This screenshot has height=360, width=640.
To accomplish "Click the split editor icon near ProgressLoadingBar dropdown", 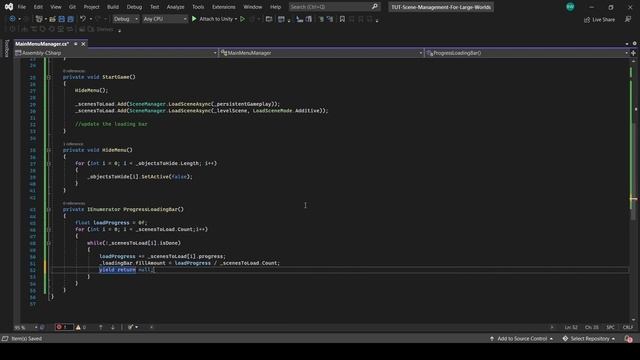I will 633,53.
